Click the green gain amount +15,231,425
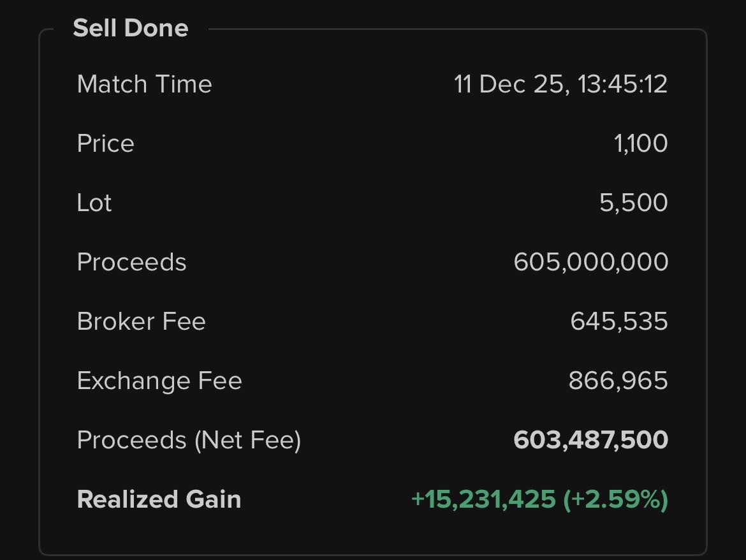The height and width of the screenshot is (560, 746). tap(483, 499)
